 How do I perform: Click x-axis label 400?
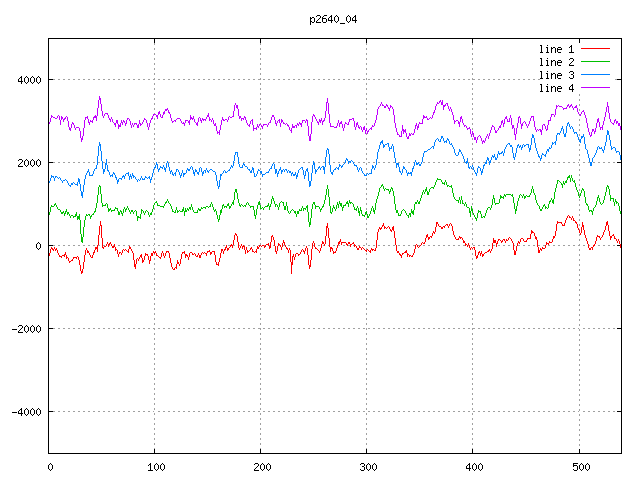[474, 467]
